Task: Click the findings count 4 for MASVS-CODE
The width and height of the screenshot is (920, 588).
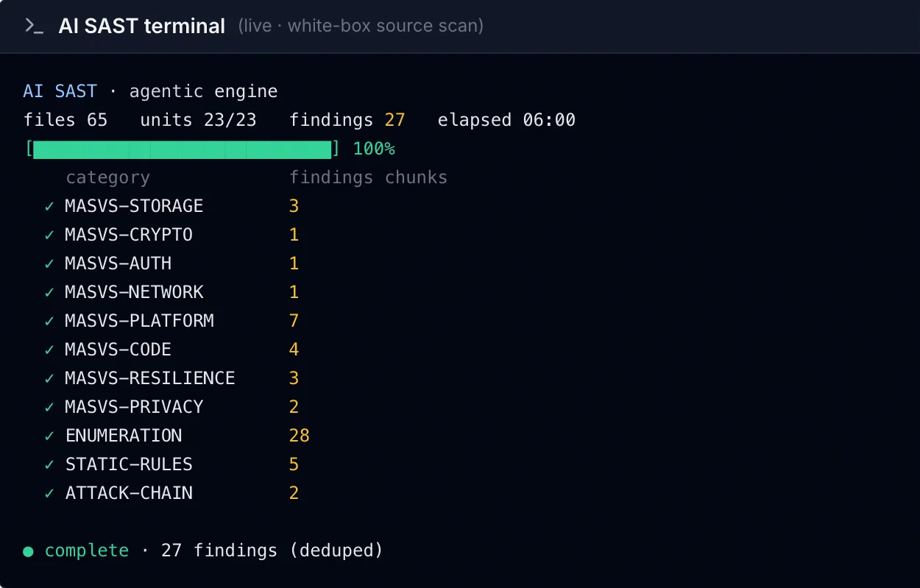Action: point(294,350)
